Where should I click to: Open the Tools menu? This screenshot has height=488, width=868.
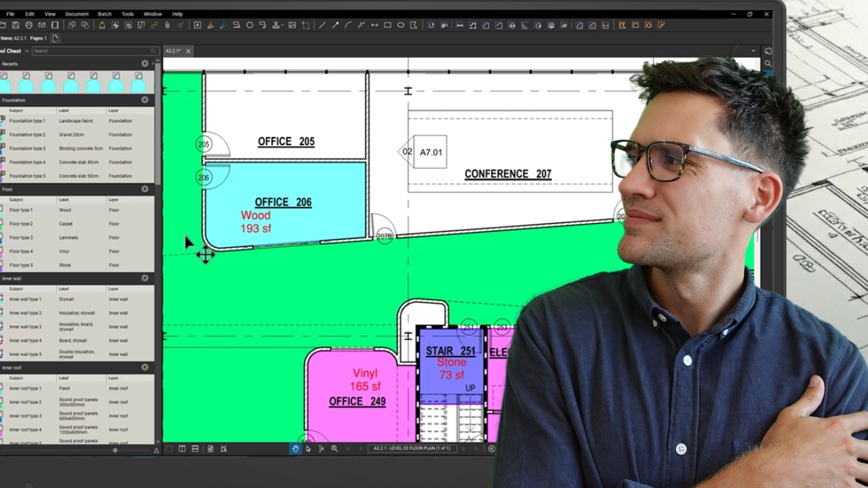pos(127,14)
